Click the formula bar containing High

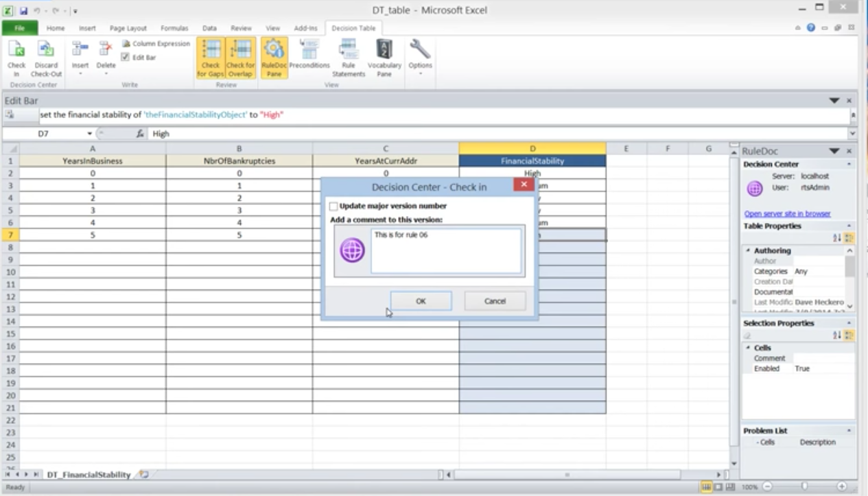(x=499, y=134)
